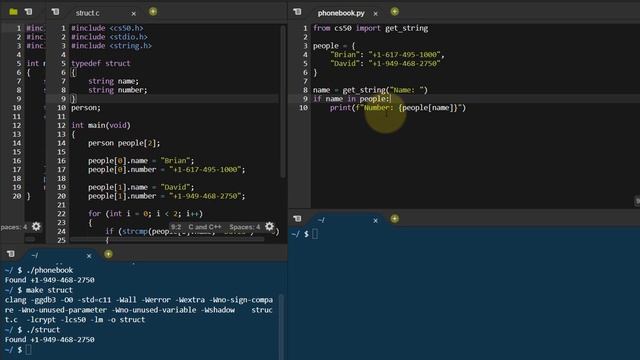Click left terminal vertical scrollbar
The width and height of the screenshot is (640, 360).
281,327
